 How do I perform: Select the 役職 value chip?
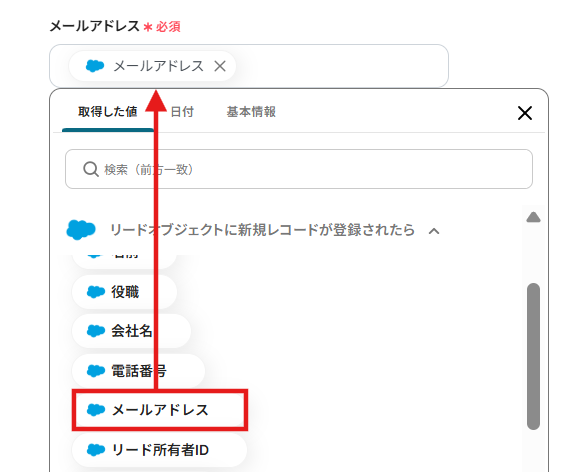click(124, 292)
